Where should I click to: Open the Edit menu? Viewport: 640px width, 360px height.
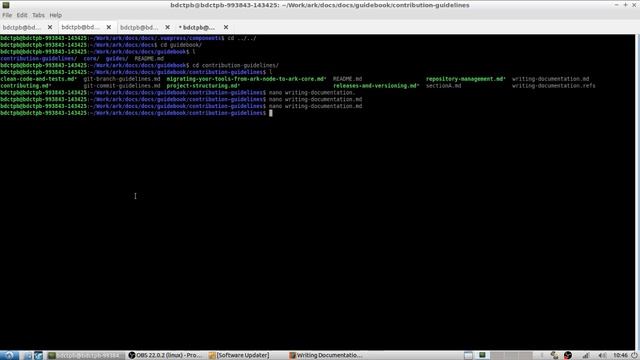(x=22, y=15)
